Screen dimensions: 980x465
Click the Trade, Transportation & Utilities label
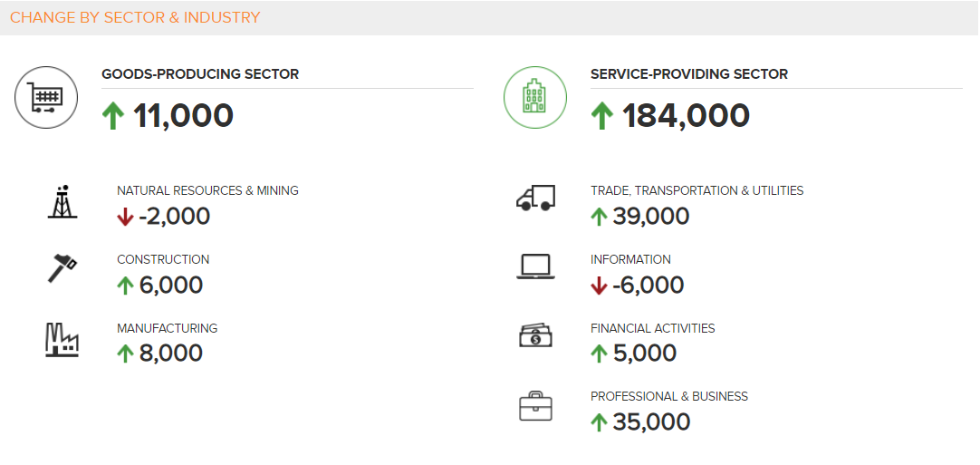697,190
